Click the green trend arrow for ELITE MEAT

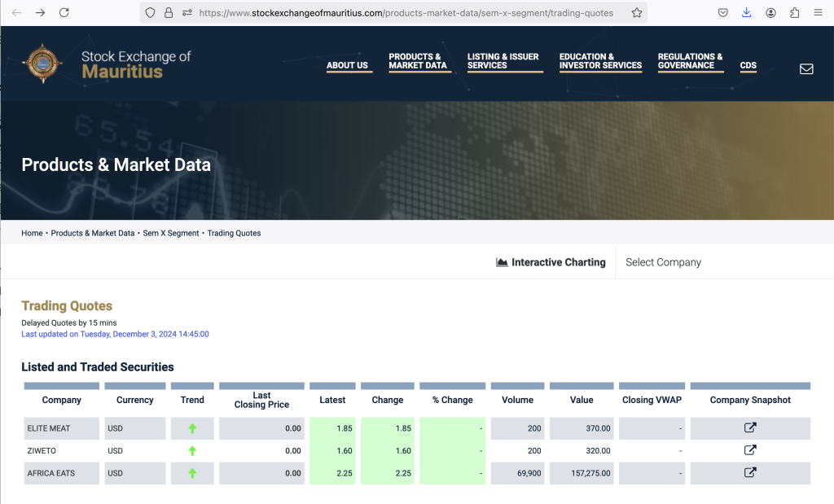[x=192, y=428]
